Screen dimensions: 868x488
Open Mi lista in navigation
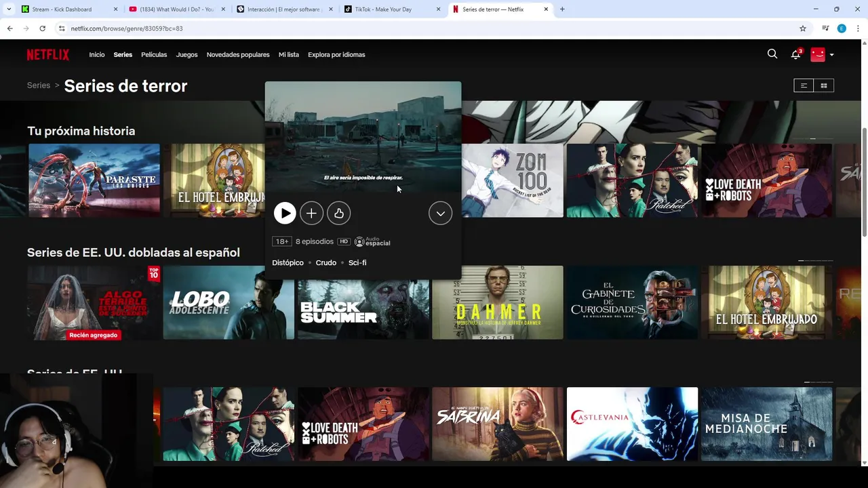tap(288, 55)
